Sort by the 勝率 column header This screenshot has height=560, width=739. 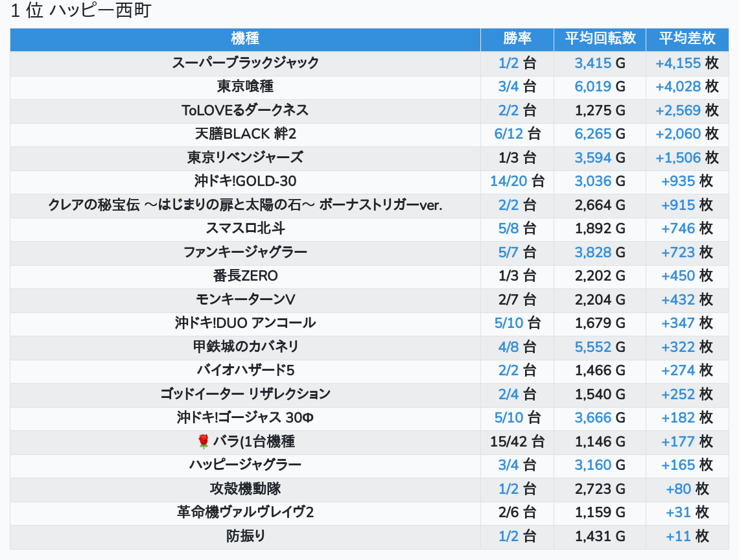point(517,39)
